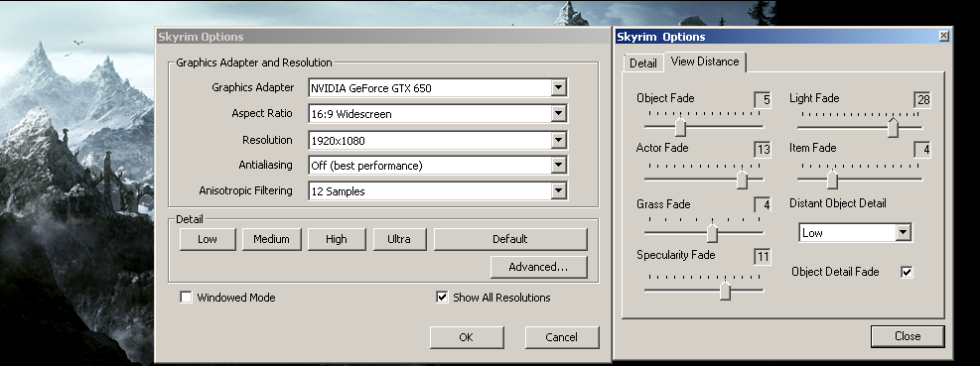
Task: Close the advanced Skyrim Options window via X
Action: pos(943,37)
